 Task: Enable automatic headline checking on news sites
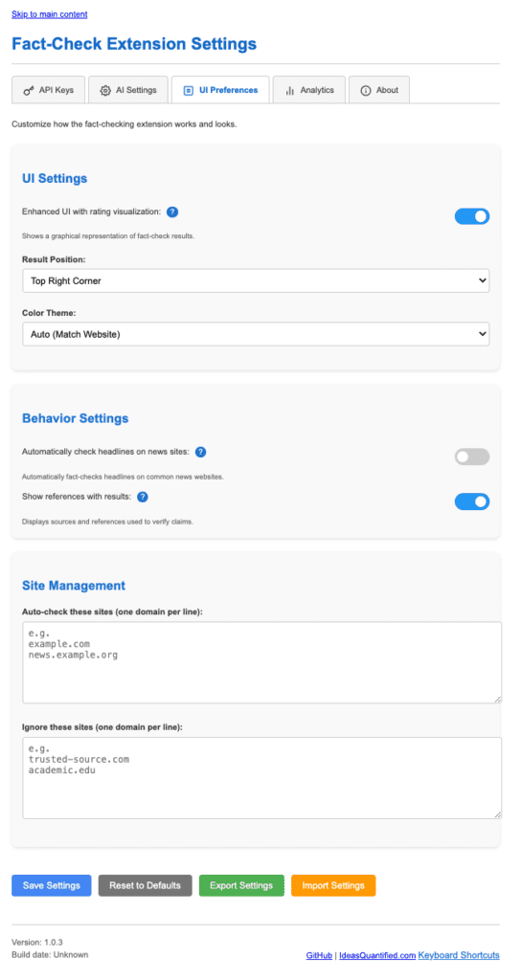pos(471,457)
